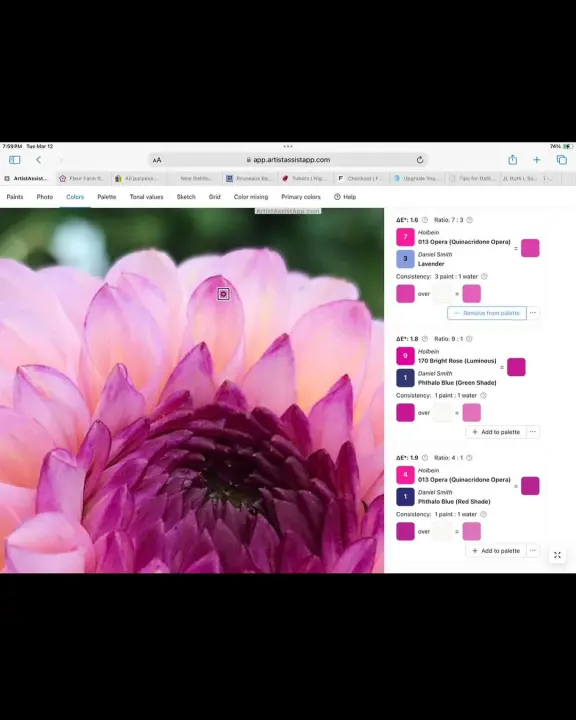Switch to the Checkout browser tab
The image size is (576, 720).
(361, 178)
